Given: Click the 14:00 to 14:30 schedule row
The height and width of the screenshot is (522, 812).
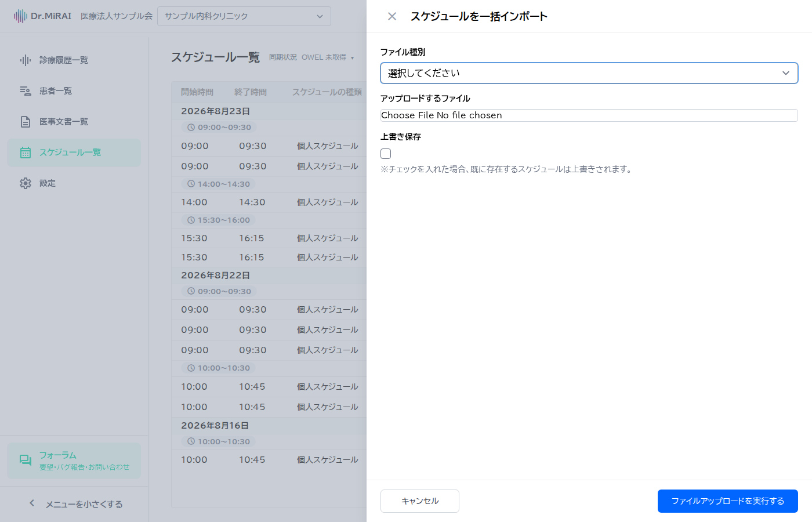Looking at the screenshot, I should tap(269, 202).
